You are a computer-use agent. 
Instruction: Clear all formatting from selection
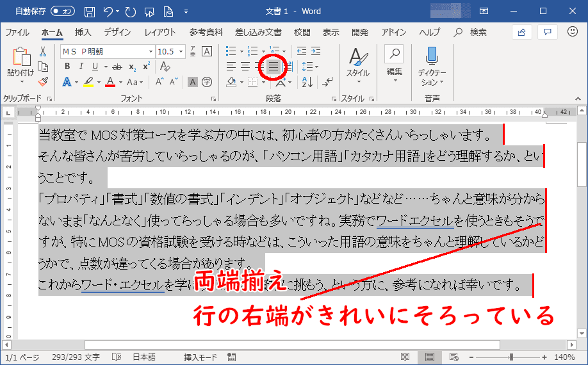tap(165, 67)
